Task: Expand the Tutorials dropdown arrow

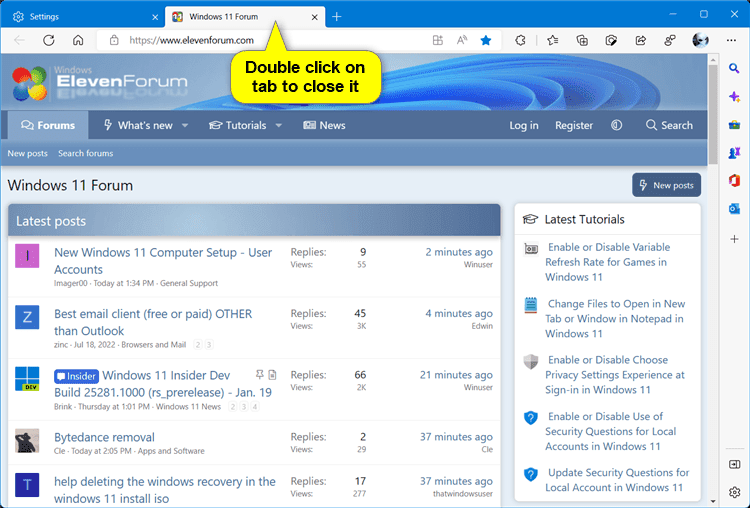Action: click(x=278, y=126)
